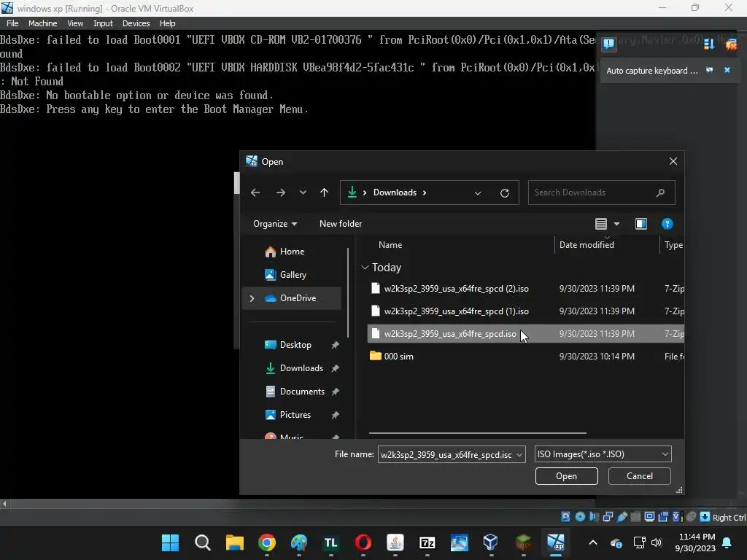
Task: Click the optical disk status icon
Action: coord(580,517)
